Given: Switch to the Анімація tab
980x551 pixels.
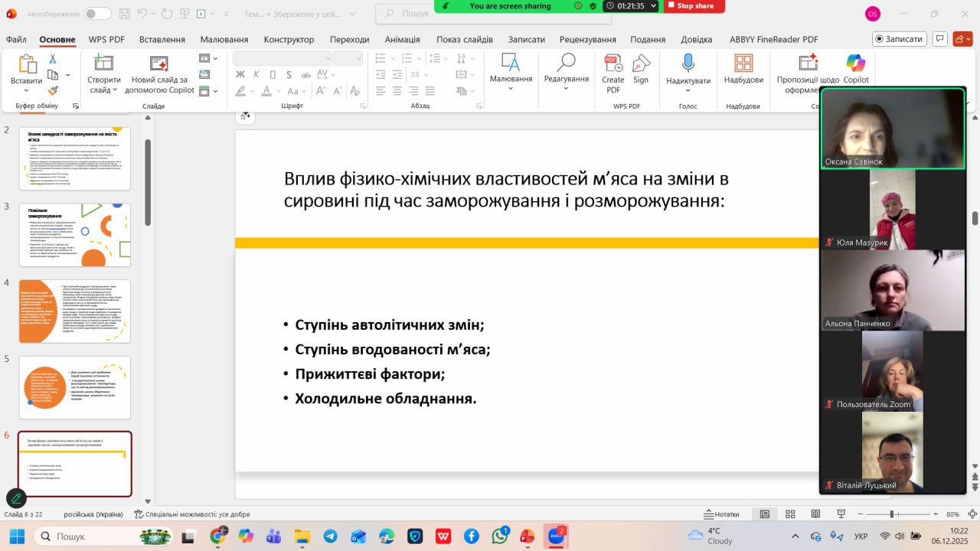Looking at the screenshot, I should (x=402, y=39).
